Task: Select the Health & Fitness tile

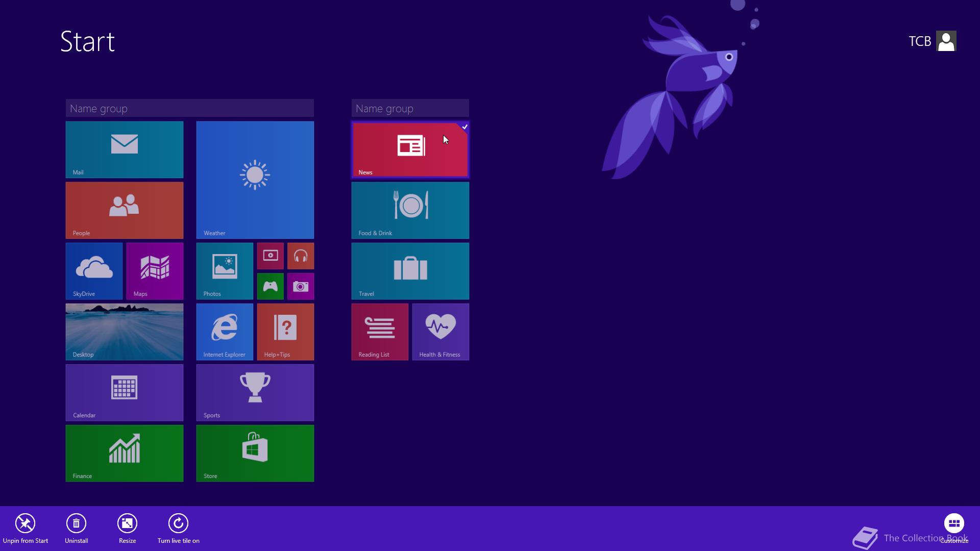Action: tap(440, 332)
